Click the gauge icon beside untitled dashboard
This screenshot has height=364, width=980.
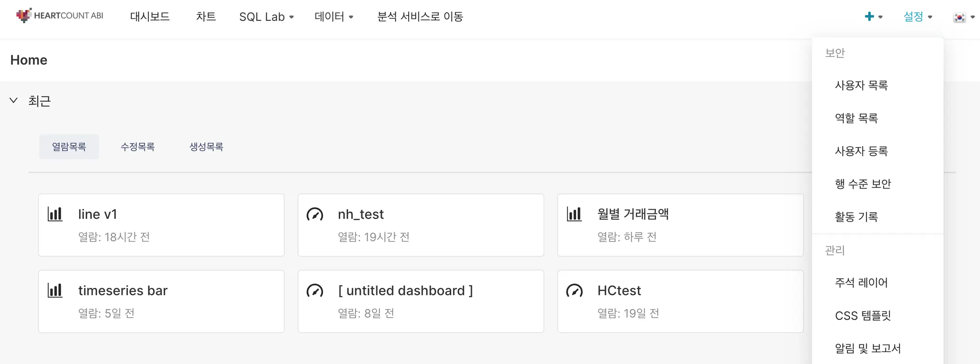315,290
